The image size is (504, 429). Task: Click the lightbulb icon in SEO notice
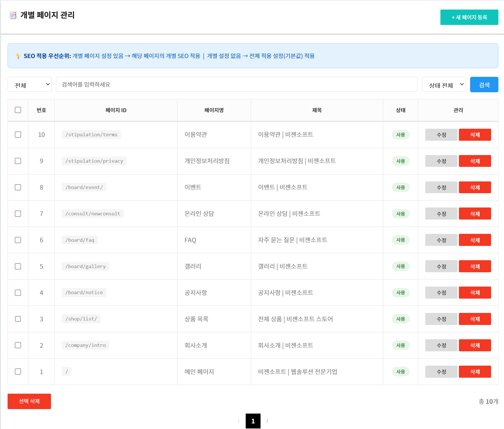point(18,56)
